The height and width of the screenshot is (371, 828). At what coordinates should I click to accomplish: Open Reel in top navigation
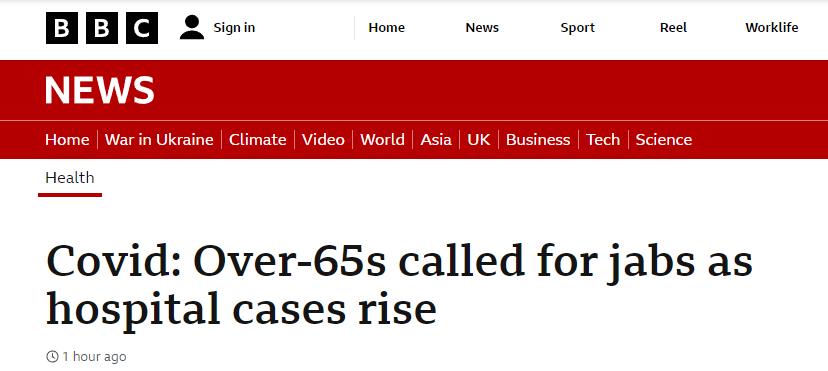point(673,27)
